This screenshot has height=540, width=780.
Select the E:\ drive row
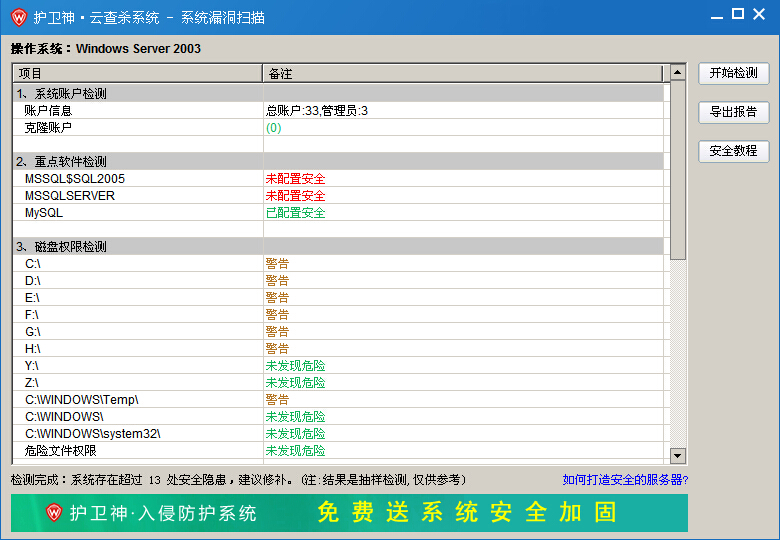click(338, 297)
